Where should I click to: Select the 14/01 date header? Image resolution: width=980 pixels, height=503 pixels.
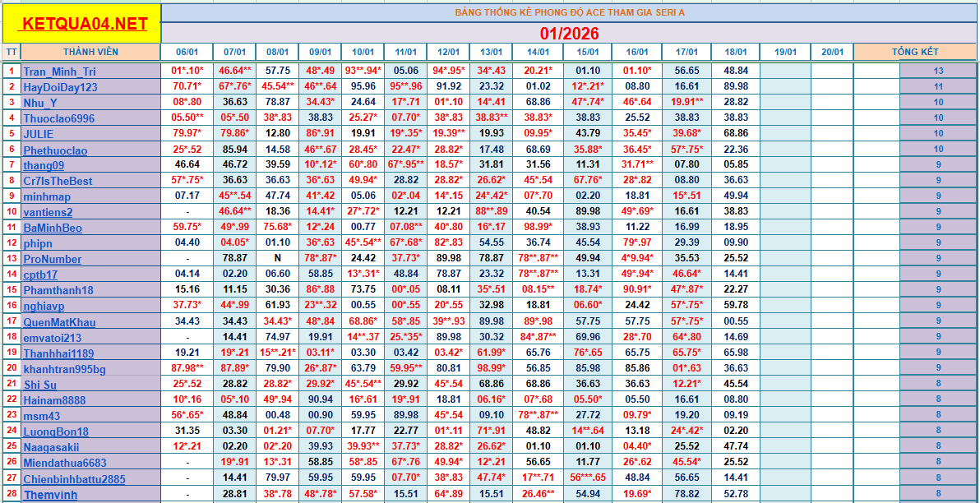(538, 53)
